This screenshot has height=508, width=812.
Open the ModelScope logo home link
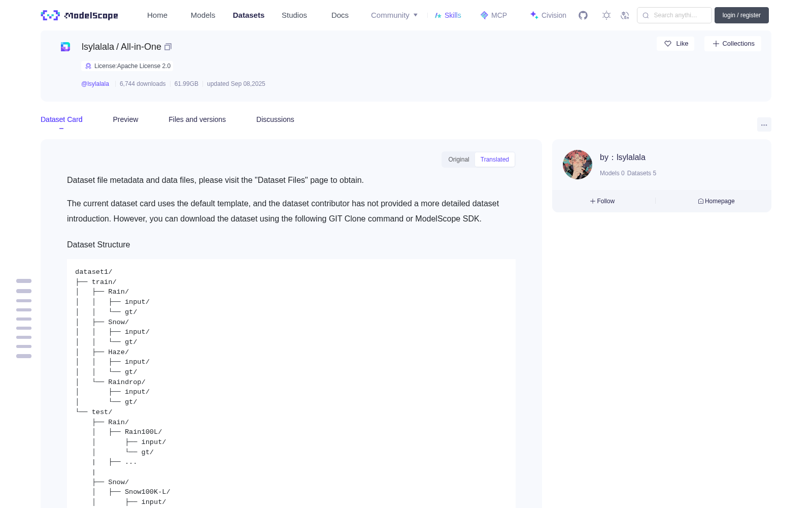tap(80, 15)
